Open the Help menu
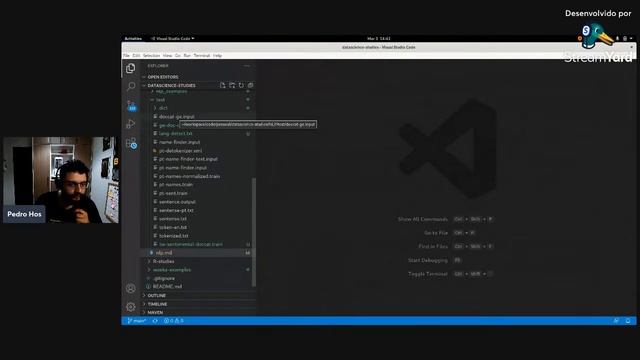This screenshot has height=360, width=640. (x=218, y=56)
